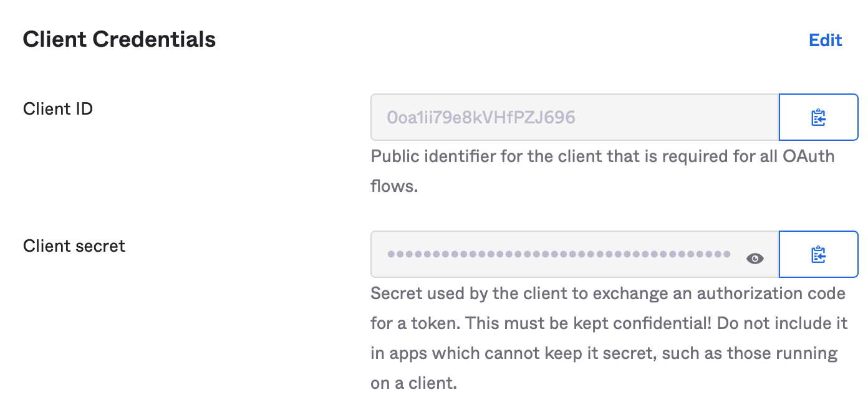868x405 pixels.
Task: Select the clipboard icon beside the masked secret
Action: click(x=819, y=254)
